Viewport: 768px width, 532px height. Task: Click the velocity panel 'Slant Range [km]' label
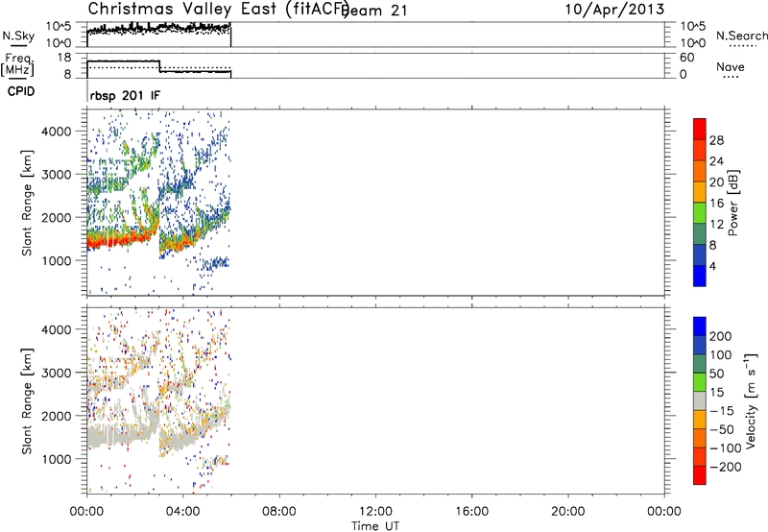[x=27, y=401]
